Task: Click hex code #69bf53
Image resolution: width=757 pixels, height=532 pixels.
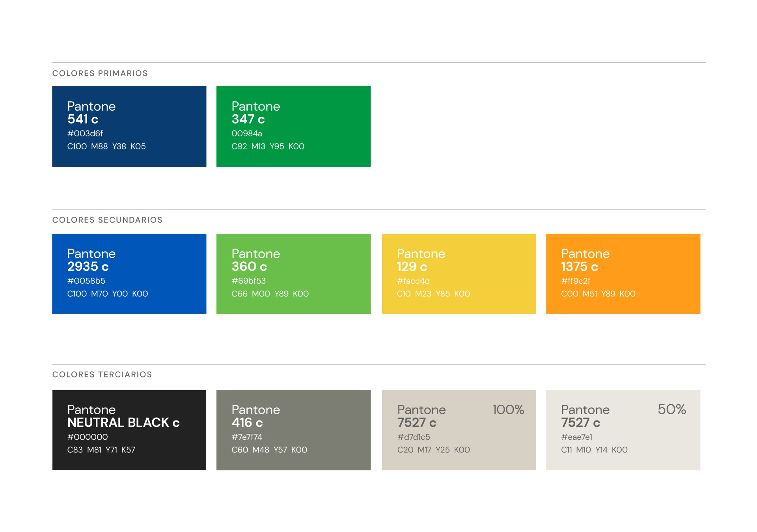Action: [249, 281]
